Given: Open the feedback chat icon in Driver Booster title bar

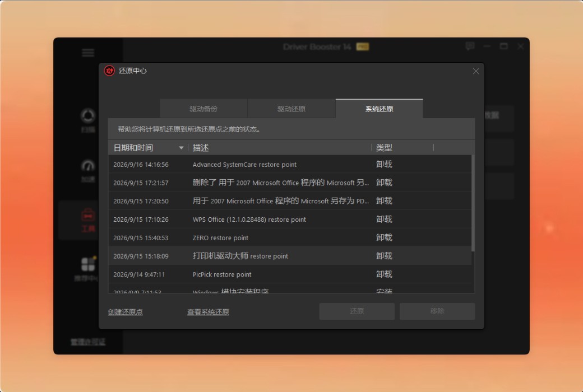Looking at the screenshot, I should (470, 46).
